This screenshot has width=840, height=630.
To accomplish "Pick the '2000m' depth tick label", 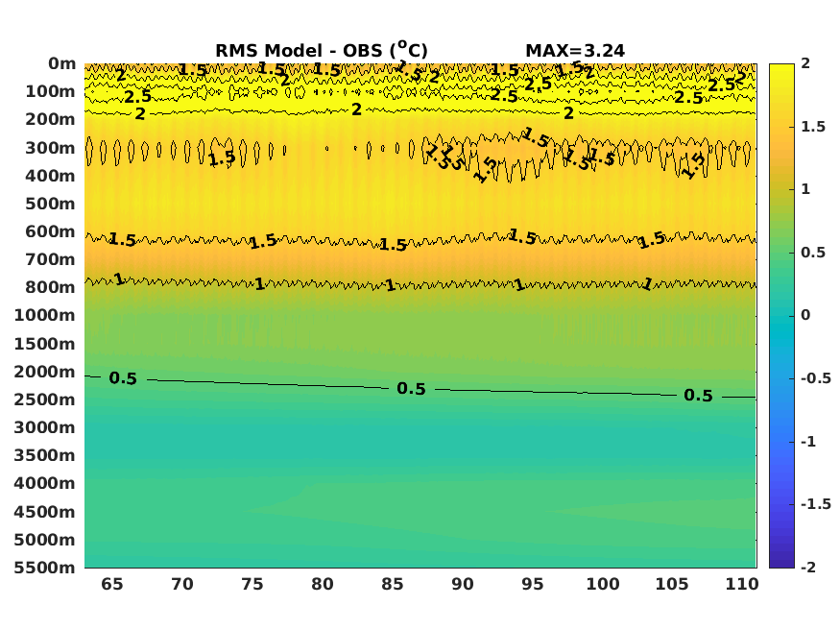I will tap(44, 372).
